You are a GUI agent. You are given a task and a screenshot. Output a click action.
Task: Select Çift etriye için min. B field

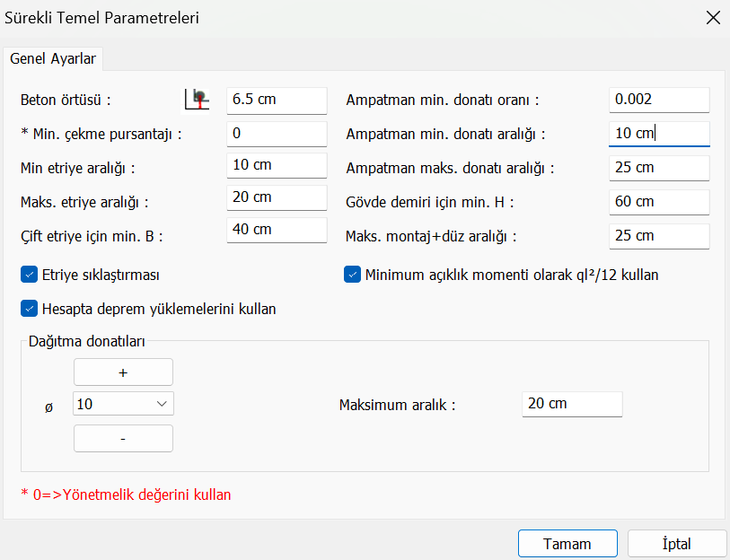(x=277, y=230)
